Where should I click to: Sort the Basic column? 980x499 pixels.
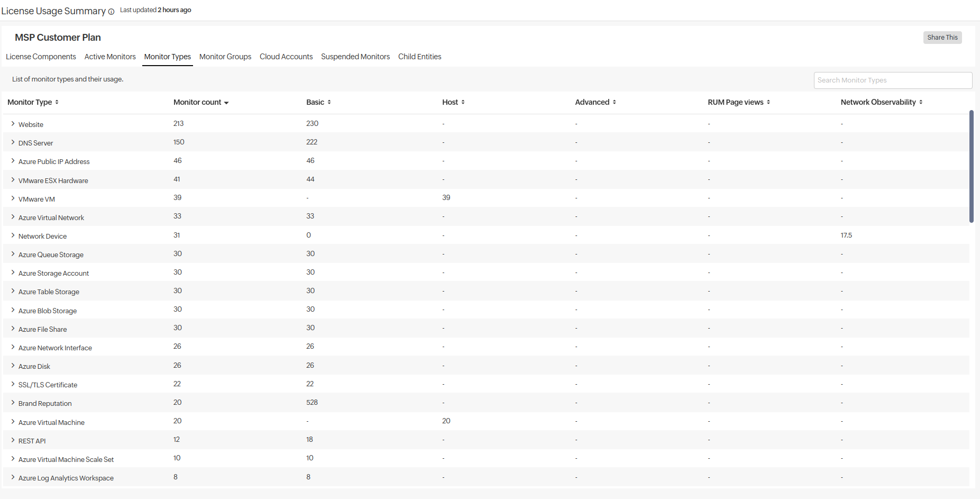pos(329,102)
